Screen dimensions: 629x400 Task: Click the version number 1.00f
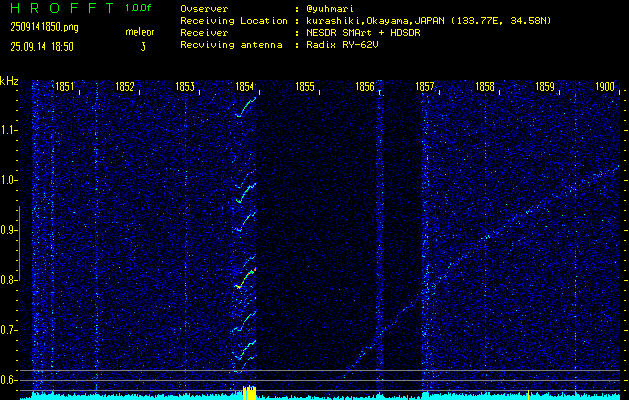[x=138, y=8]
